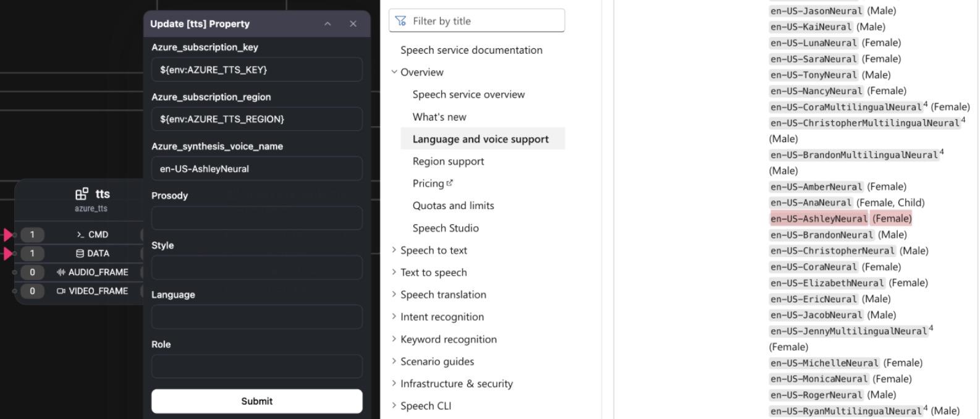Collapse the Overview section
The height and width of the screenshot is (419, 980).
coord(395,72)
